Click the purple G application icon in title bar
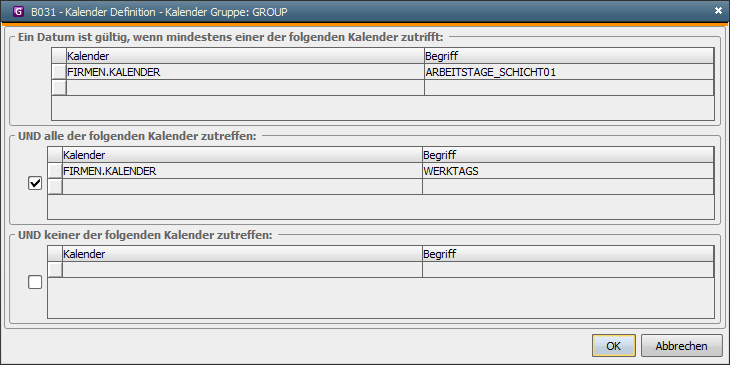This screenshot has width=730, height=365. pos(19,12)
